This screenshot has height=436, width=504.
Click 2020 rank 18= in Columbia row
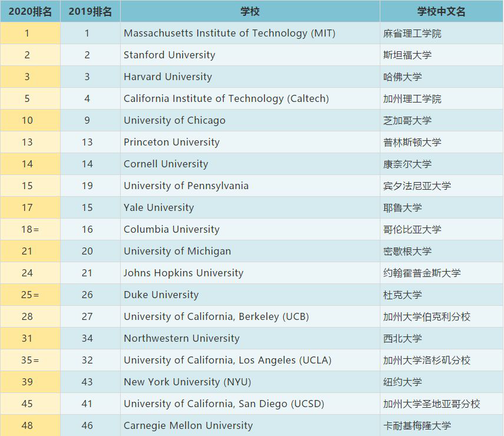coord(30,229)
